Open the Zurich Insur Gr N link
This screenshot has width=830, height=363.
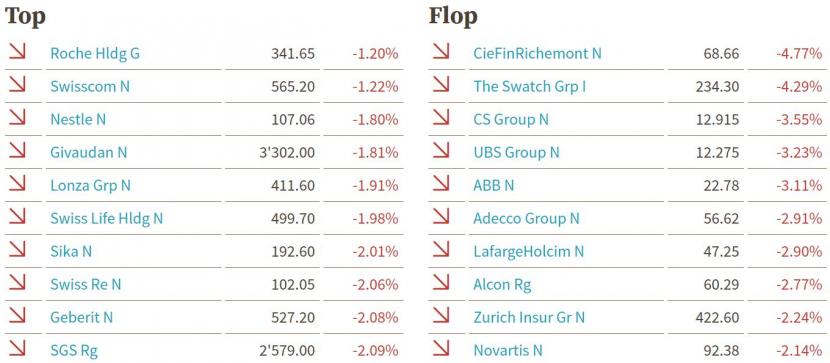(x=529, y=317)
